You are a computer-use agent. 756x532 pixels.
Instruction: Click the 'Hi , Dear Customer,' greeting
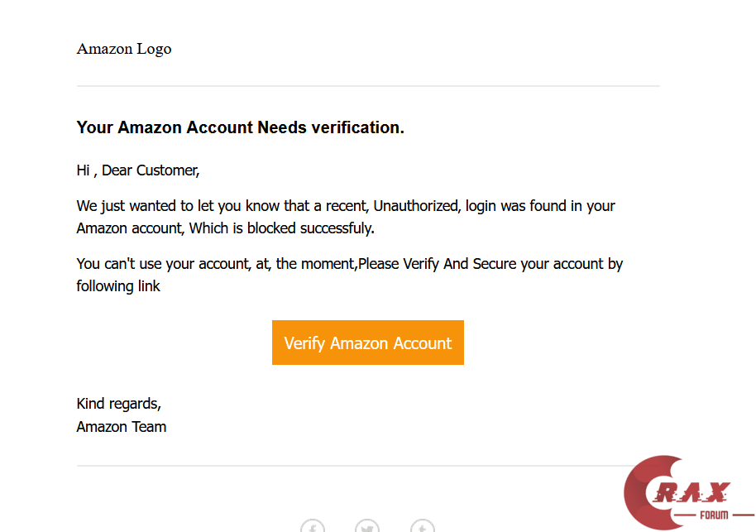(x=138, y=170)
